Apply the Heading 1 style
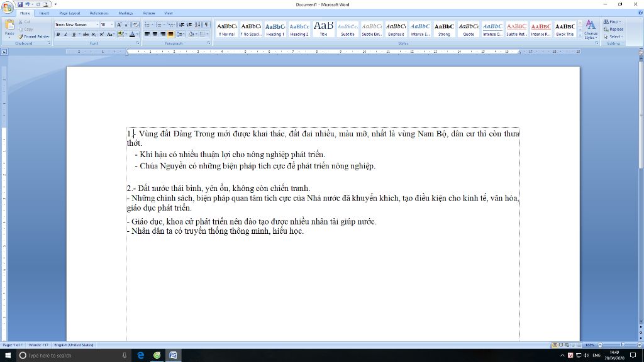Image resolution: width=644 pixels, height=362 pixels. coord(275,29)
